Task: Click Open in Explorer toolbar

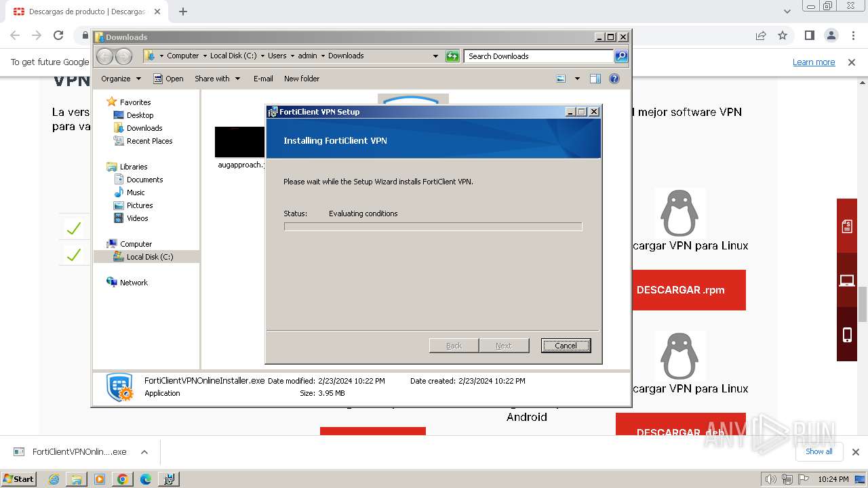Action: pos(168,79)
